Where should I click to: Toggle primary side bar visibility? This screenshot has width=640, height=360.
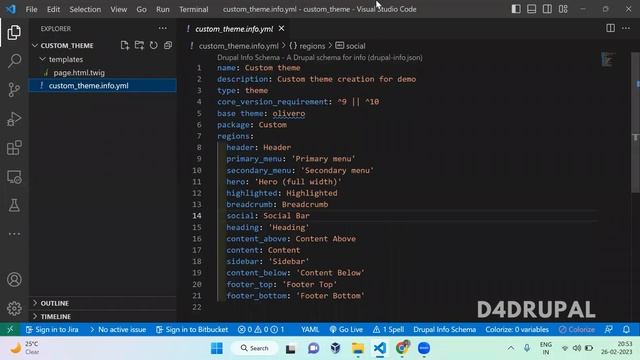(516, 9)
